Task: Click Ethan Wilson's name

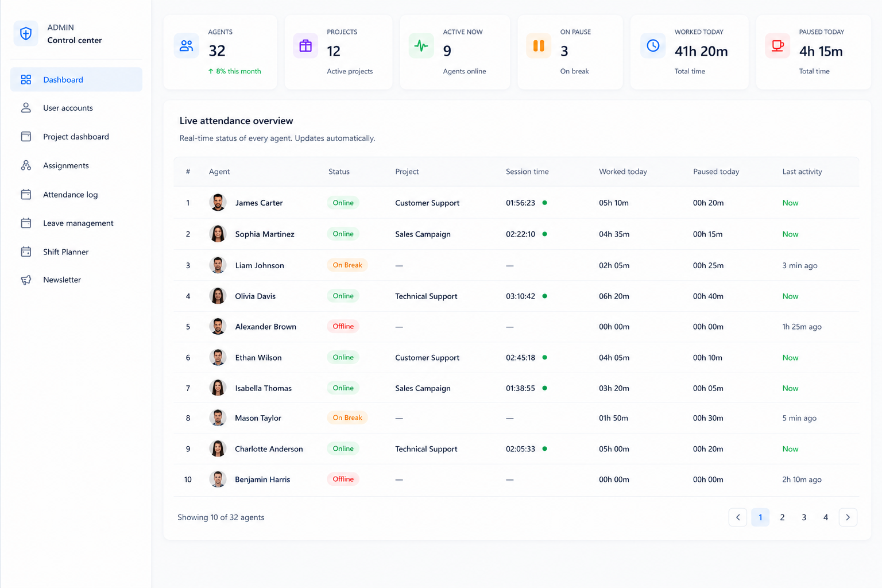Action: (x=258, y=358)
